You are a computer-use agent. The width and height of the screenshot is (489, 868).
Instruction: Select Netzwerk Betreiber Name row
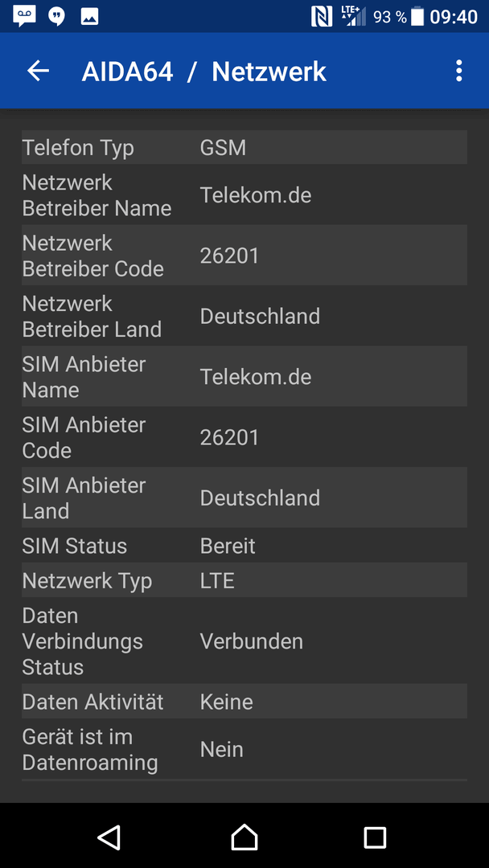pyautogui.click(x=244, y=194)
